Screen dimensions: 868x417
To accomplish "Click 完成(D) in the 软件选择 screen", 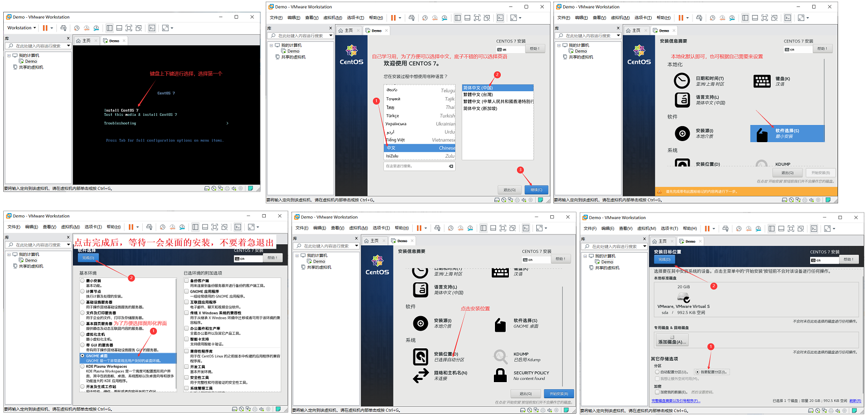I will [x=88, y=258].
